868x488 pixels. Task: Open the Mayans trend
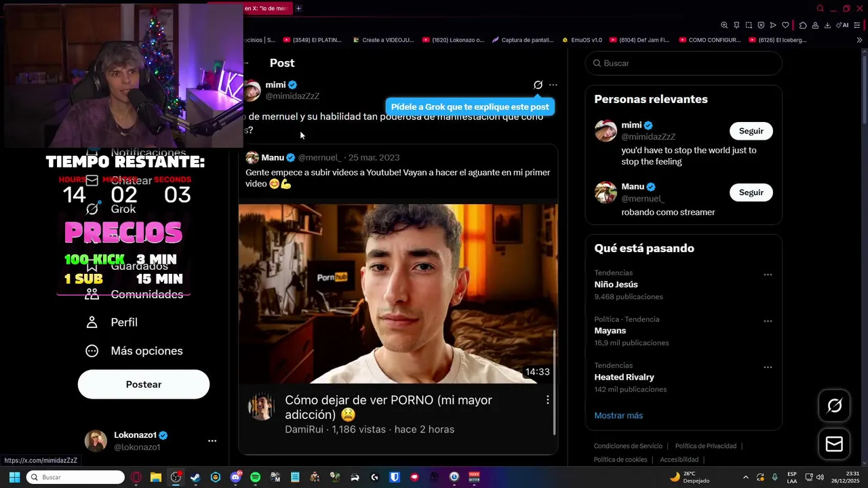point(610,331)
